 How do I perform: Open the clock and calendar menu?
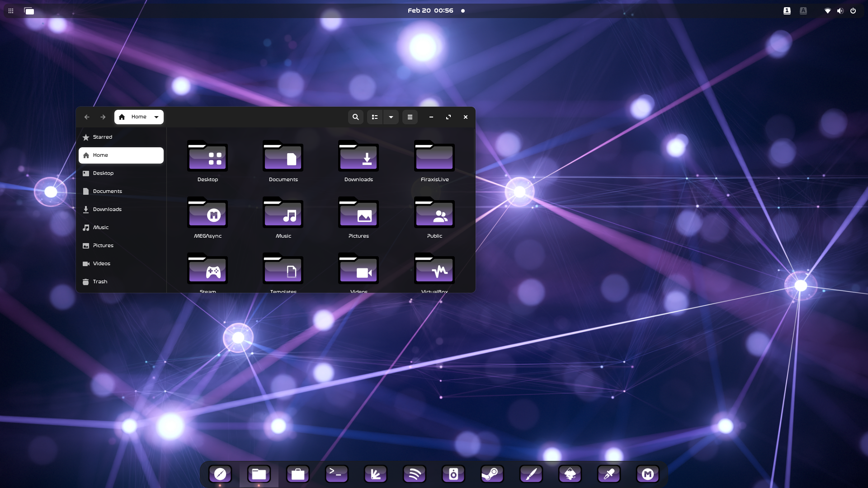430,10
